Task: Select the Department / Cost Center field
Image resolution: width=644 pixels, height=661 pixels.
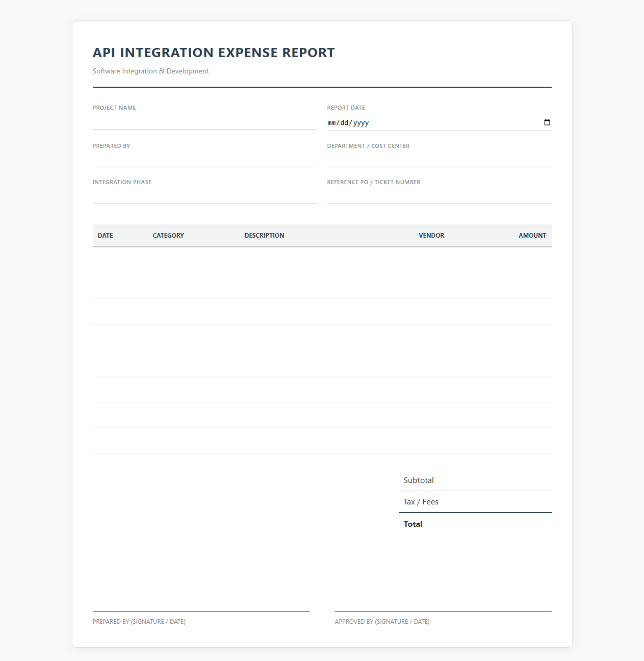Action: (x=439, y=160)
